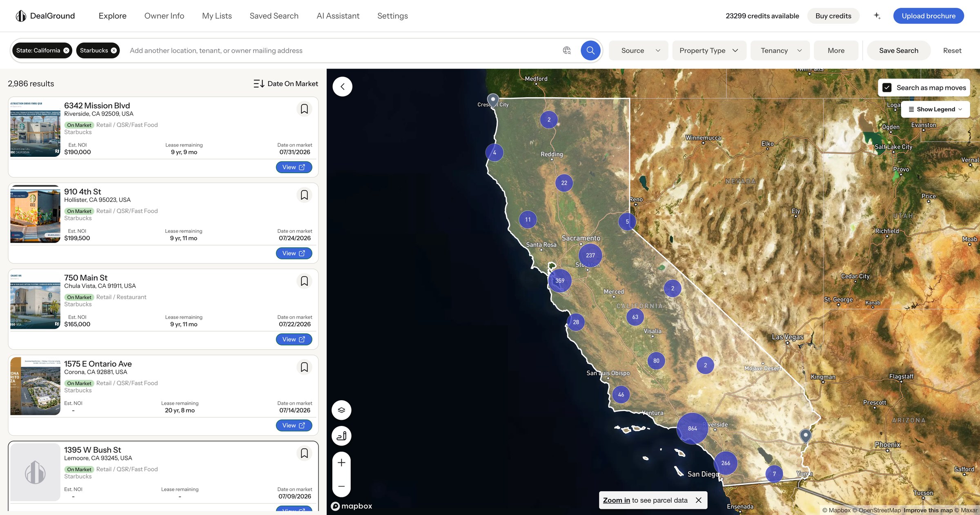Focus the location, tenant, or owner search field

point(343,51)
